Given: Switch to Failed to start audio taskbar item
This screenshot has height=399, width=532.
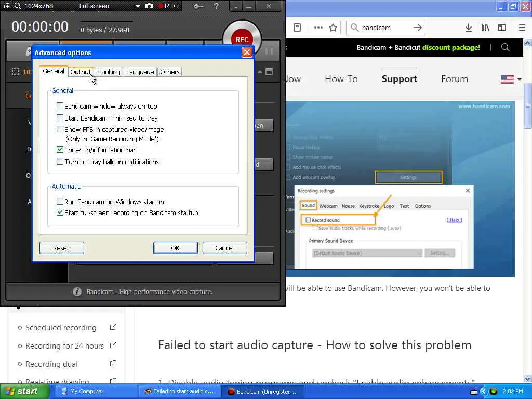Looking at the screenshot, I should [x=180, y=392].
